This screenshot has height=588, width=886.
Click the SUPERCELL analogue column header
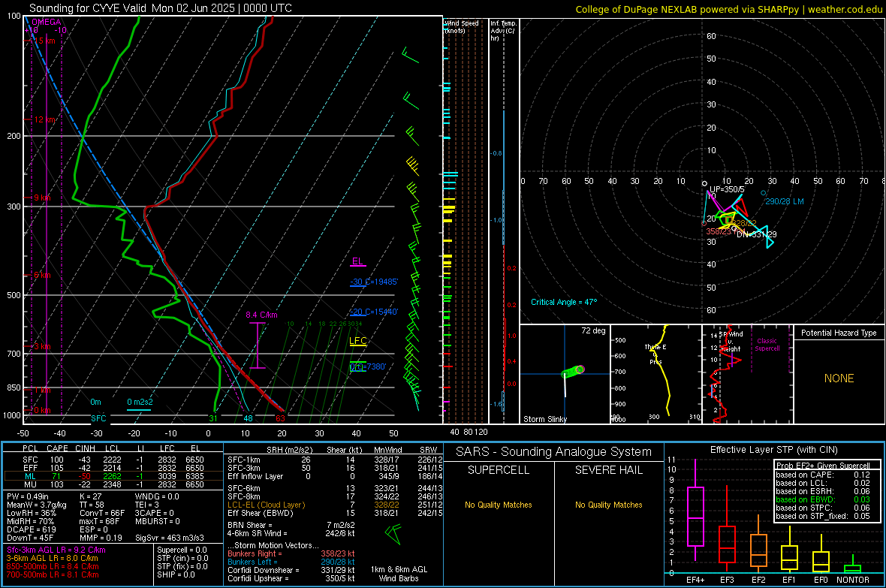click(x=499, y=470)
